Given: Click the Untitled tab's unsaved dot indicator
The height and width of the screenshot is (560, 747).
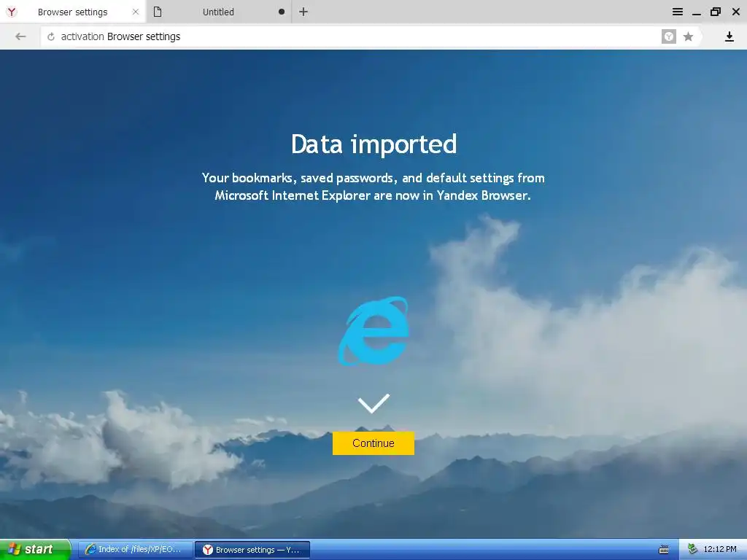Looking at the screenshot, I should point(282,12).
